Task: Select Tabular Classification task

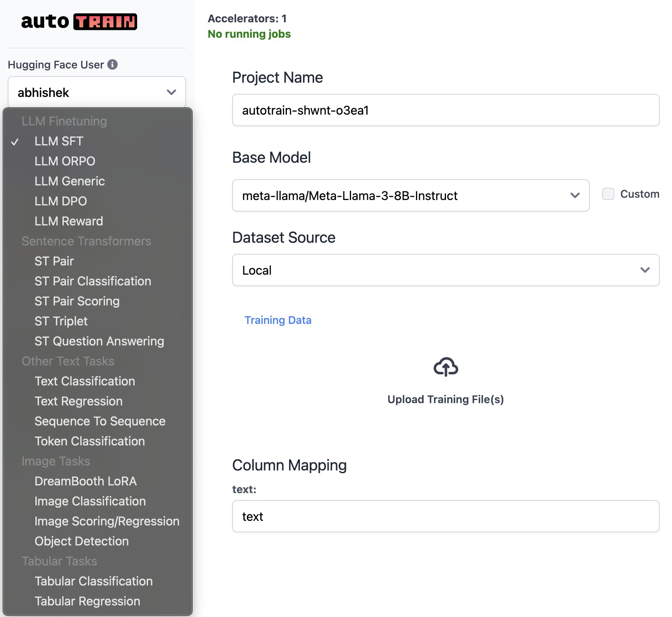Action: click(x=98, y=581)
